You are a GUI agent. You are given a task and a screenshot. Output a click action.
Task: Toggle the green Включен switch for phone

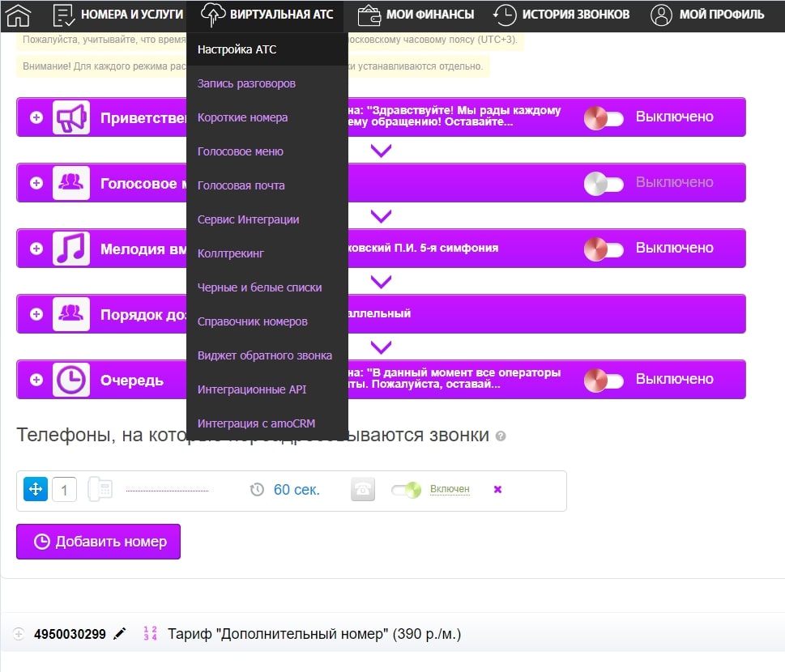406,490
